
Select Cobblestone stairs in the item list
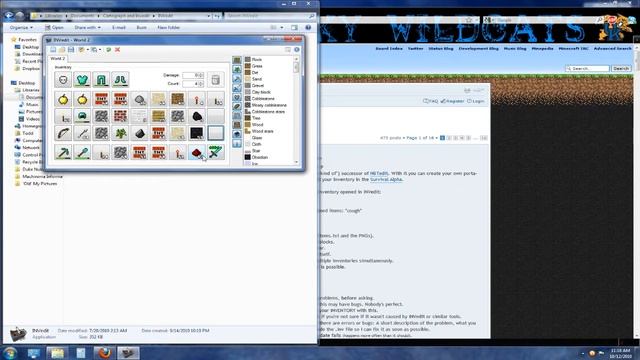(268, 111)
